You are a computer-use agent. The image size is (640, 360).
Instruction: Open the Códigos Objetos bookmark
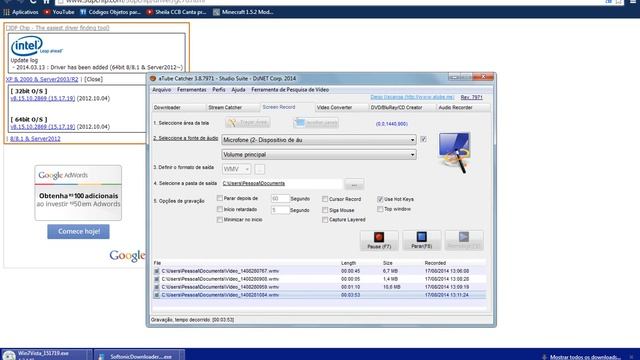tap(110, 12)
